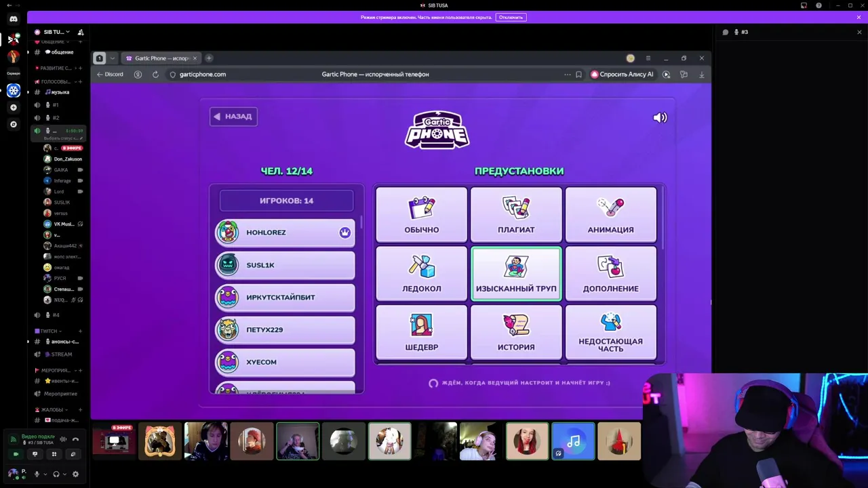Collapse the ГОЛОСОВЫ... category
The height and width of the screenshot is (488, 868).
(54, 81)
